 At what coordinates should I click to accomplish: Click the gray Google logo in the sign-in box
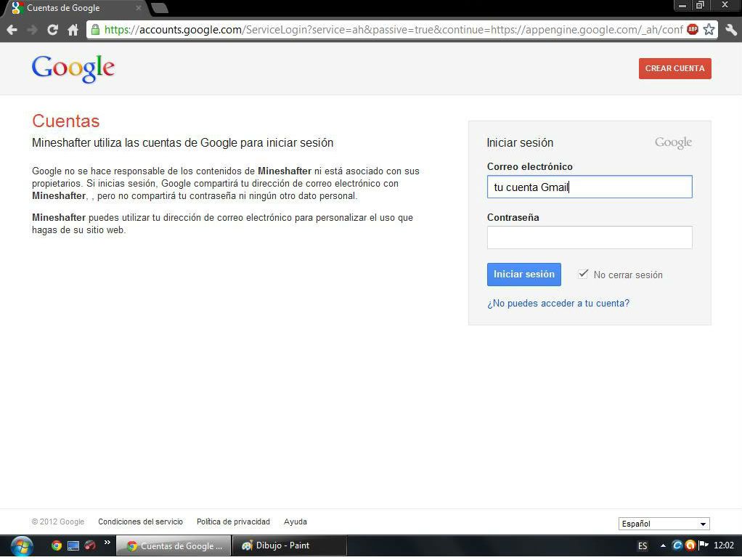[x=673, y=142]
